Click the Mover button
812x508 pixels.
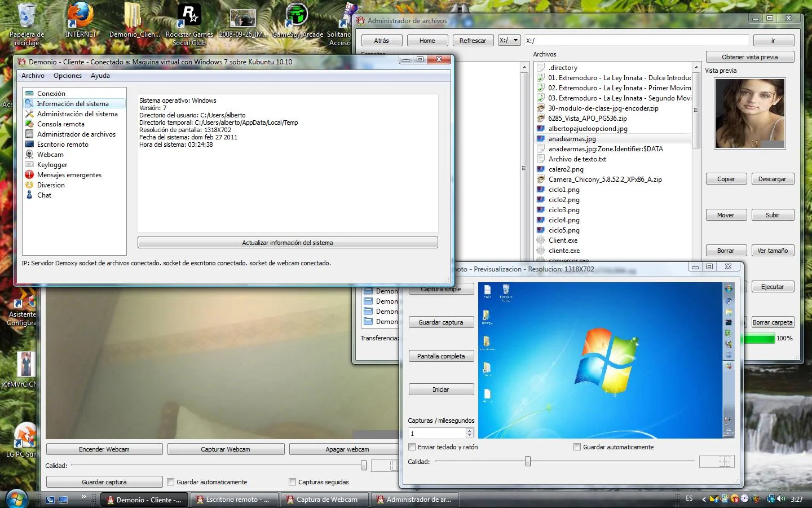point(726,215)
